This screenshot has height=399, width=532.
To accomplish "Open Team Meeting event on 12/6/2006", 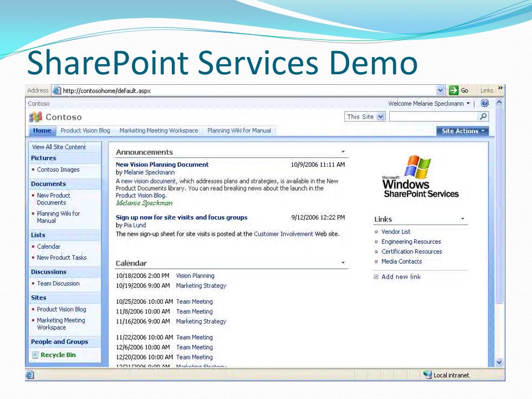I will tap(195, 347).
